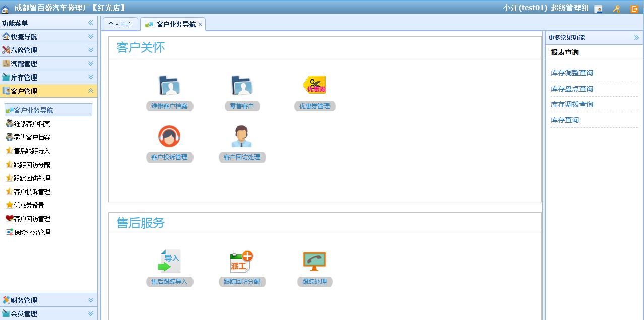644x320 pixels.
Task: Click the 快捷导航 house icon
Action: [x=6, y=36]
